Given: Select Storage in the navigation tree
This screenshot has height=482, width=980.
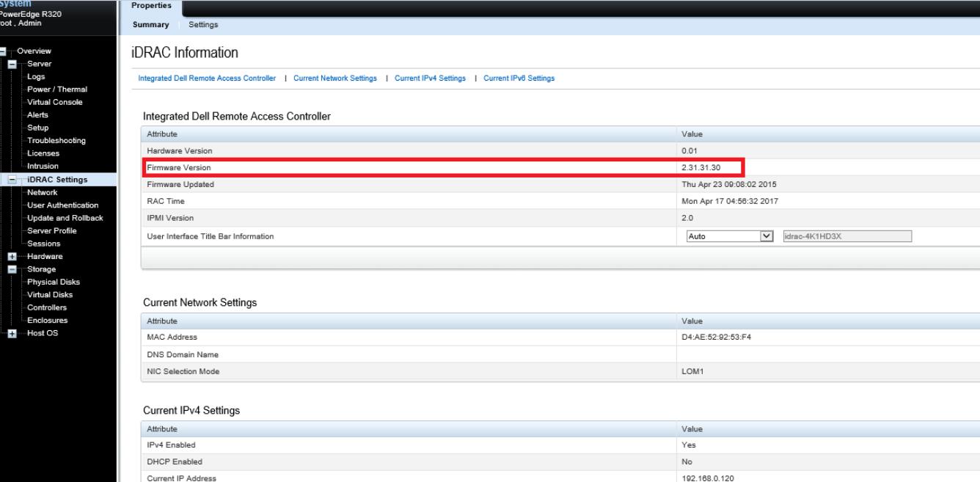Looking at the screenshot, I should [41, 269].
